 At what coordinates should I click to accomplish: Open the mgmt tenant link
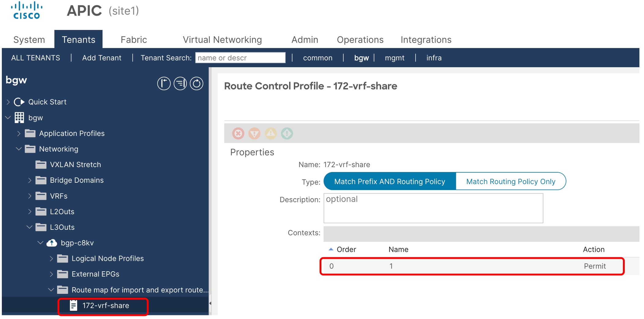[x=394, y=58]
